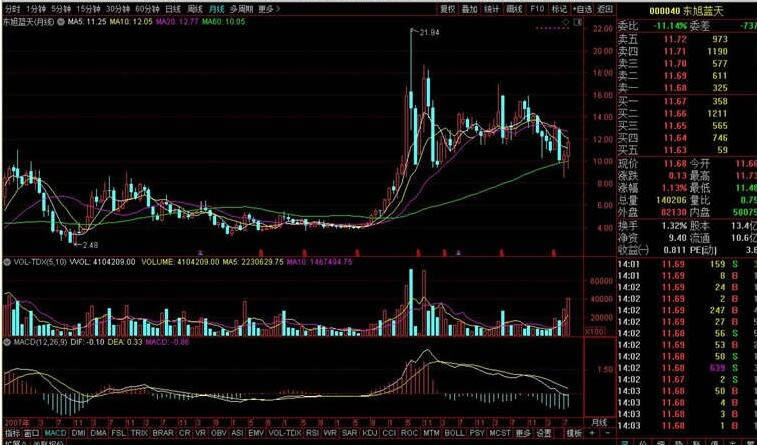Open F10 company information

[537, 8]
